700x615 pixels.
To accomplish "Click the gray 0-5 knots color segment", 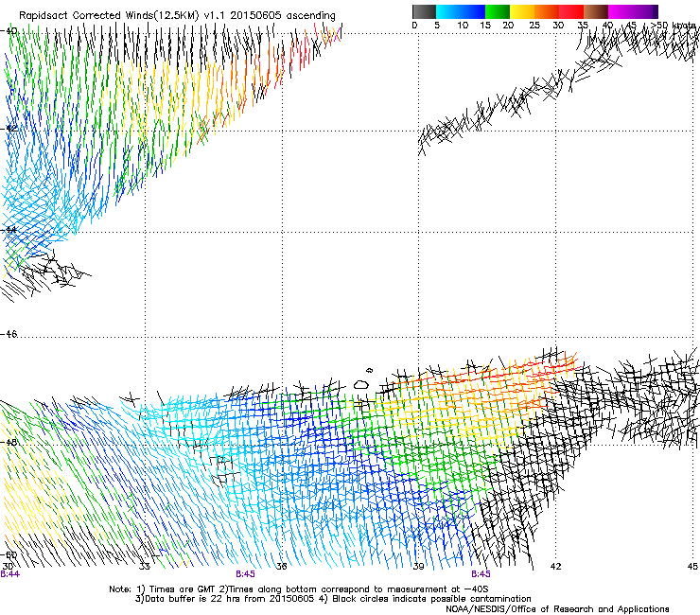I will (424, 11).
